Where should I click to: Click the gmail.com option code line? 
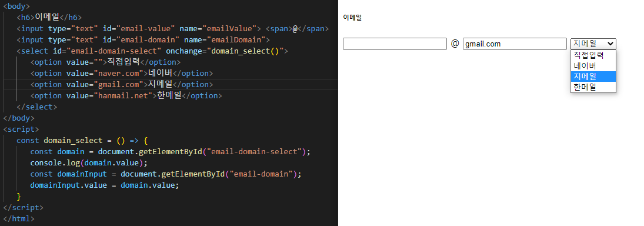coord(122,84)
